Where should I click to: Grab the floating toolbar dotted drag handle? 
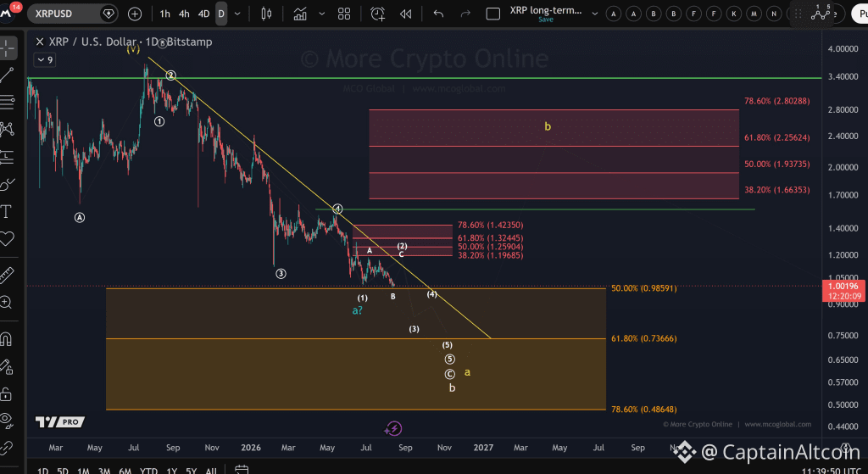[798, 14]
